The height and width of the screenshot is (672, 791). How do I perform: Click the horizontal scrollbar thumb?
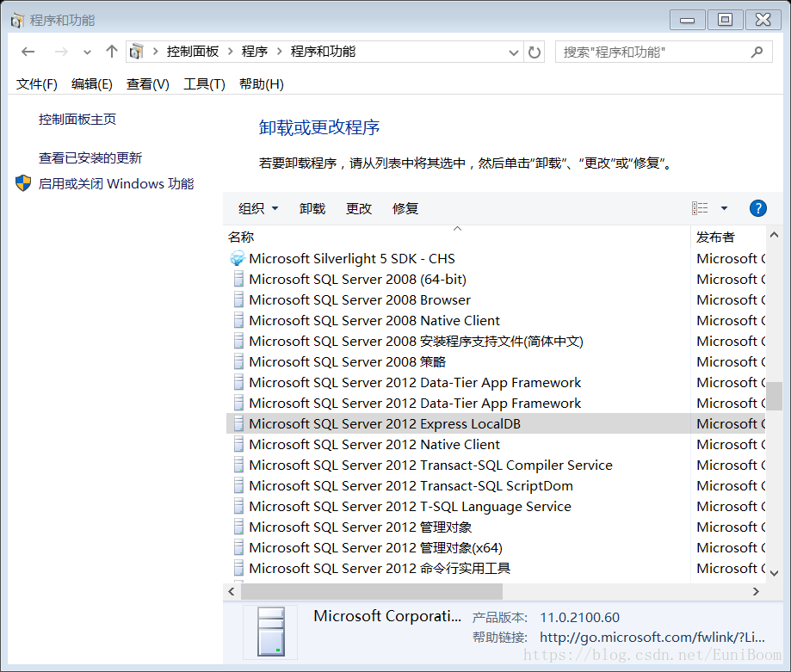tap(370, 591)
